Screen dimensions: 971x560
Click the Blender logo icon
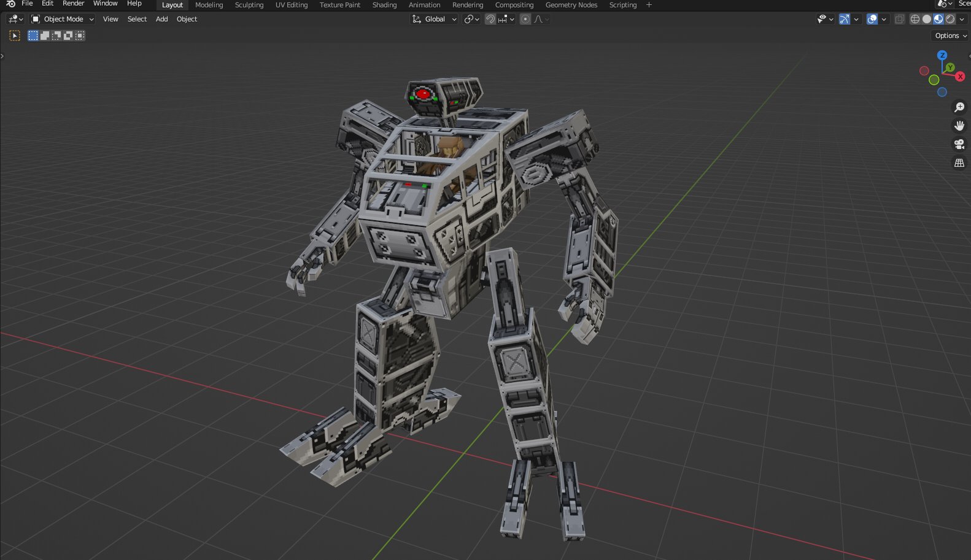[10, 4]
